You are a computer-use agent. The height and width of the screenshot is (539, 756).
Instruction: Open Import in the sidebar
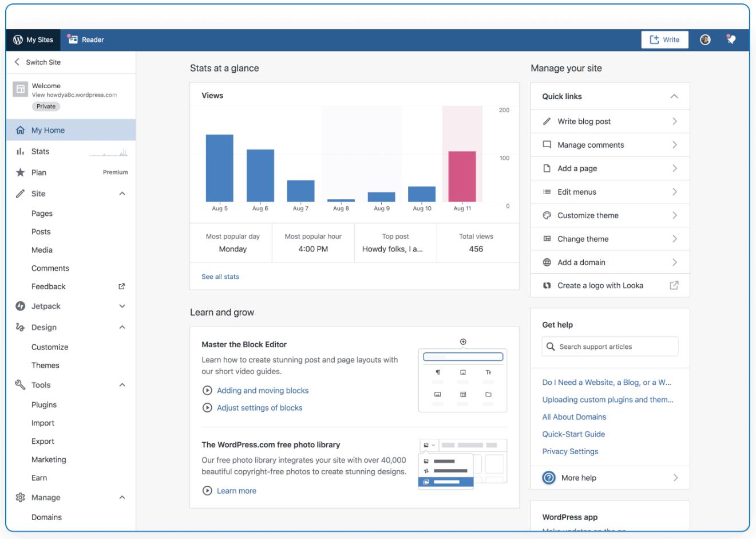click(x=43, y=423)
